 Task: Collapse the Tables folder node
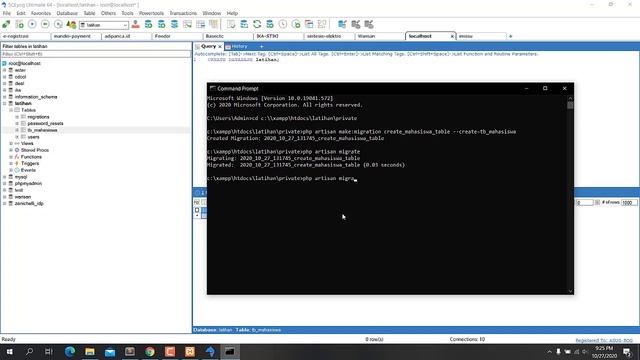click(x=11, y=110)
